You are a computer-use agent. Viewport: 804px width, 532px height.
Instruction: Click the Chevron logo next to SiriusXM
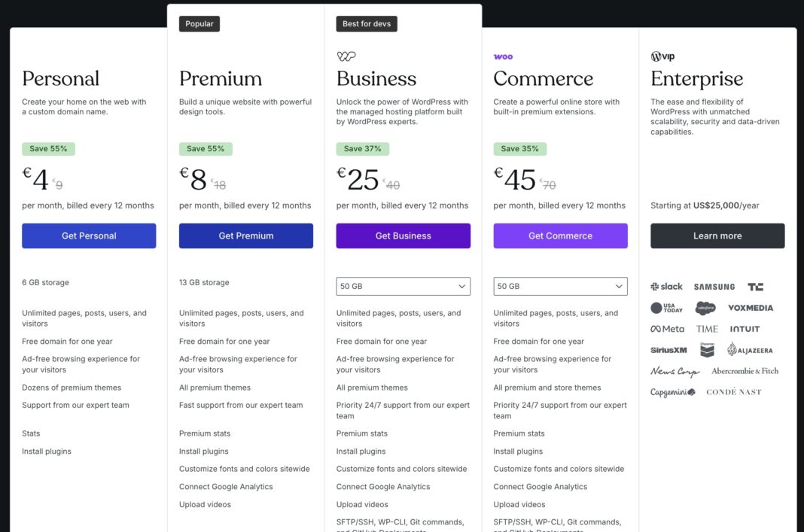[705, 349]
